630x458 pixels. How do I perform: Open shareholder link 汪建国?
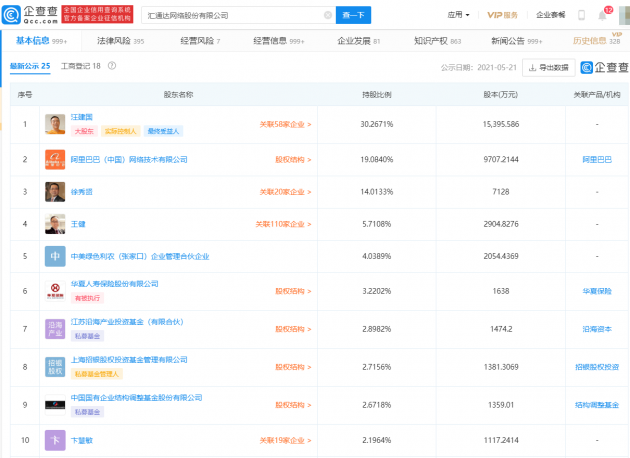pos(82,117)
